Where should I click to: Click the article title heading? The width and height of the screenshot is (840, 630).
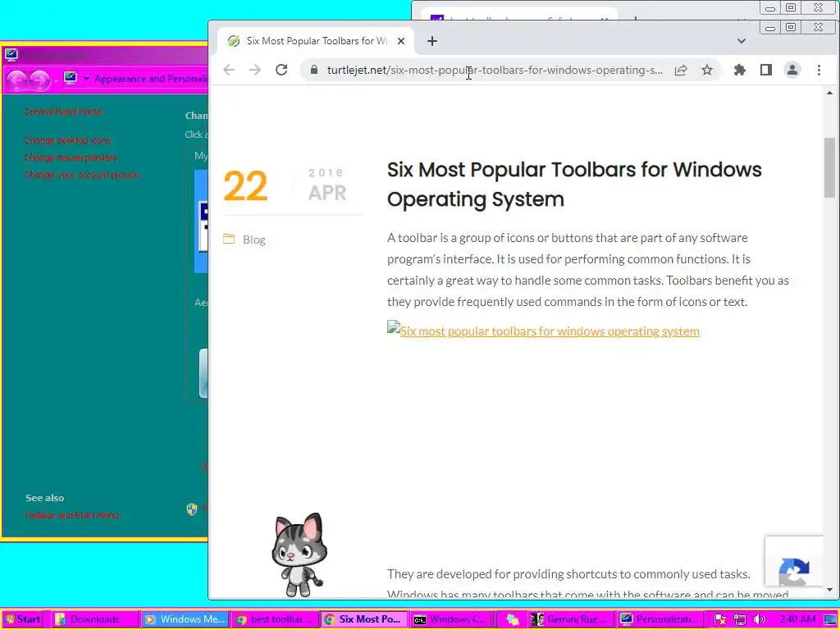(x=574, y=185)
